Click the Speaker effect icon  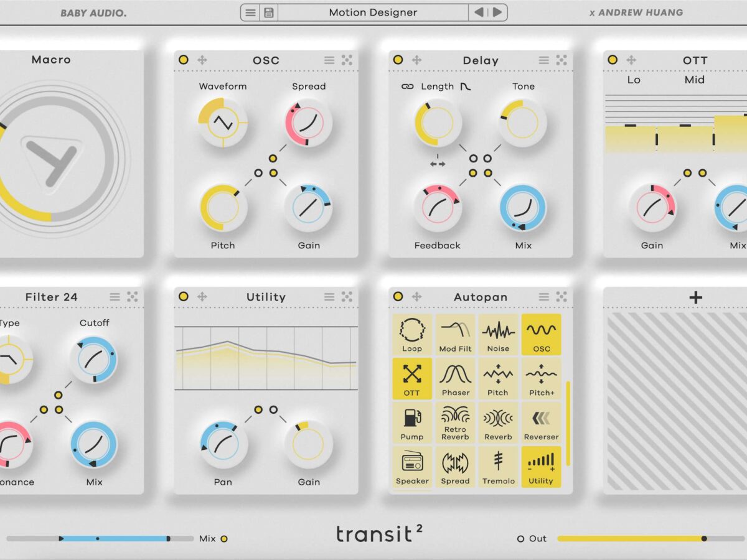(412, 467)
